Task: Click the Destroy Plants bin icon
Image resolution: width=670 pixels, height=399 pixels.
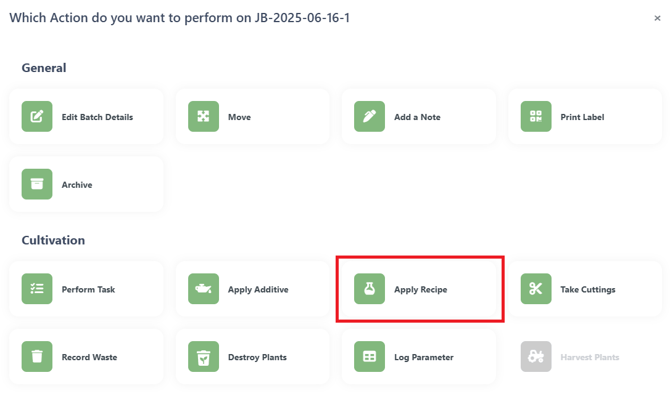Action: [203, 357]
